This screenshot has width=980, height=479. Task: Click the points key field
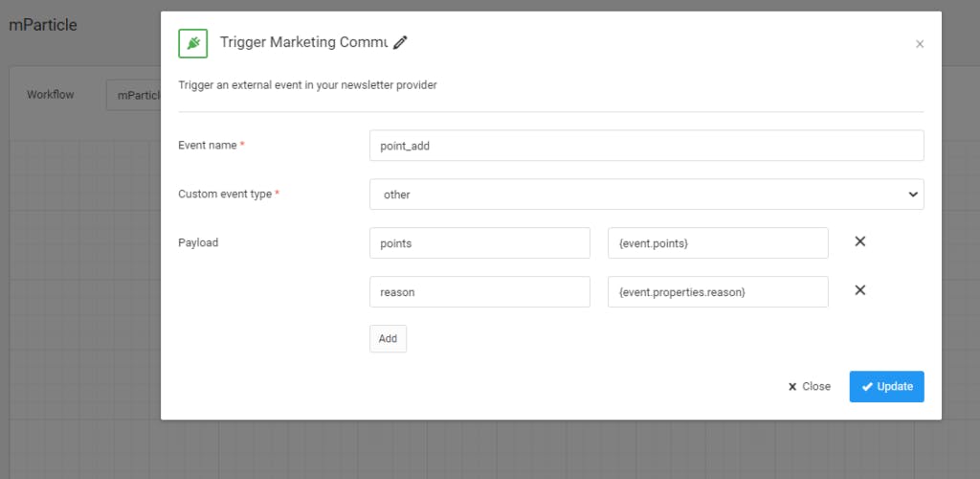pos(479,243)
